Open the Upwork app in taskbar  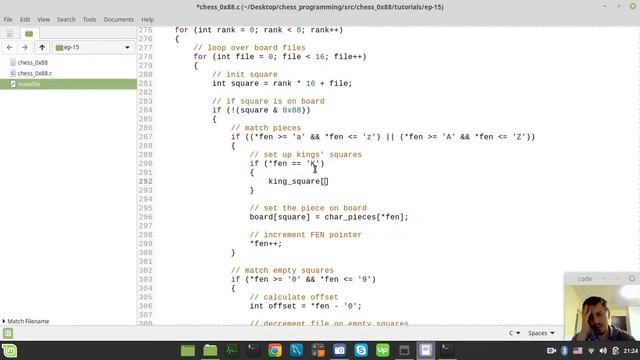point(383,350)
